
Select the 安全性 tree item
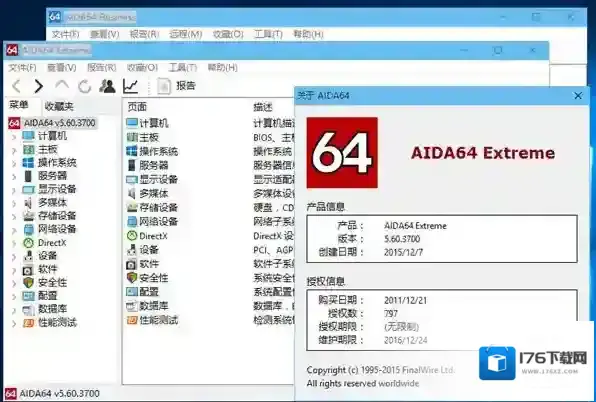pos(52,282)
